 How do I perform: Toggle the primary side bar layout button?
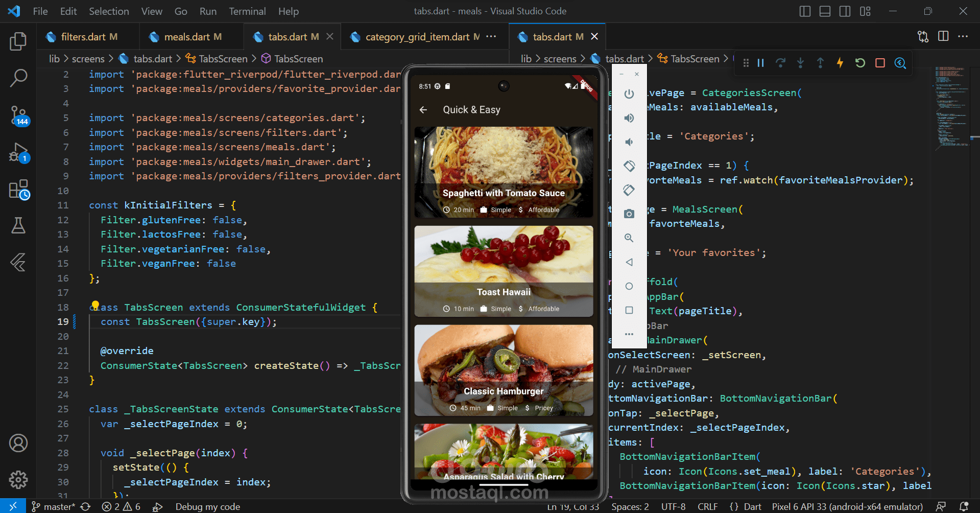(805, 11)
